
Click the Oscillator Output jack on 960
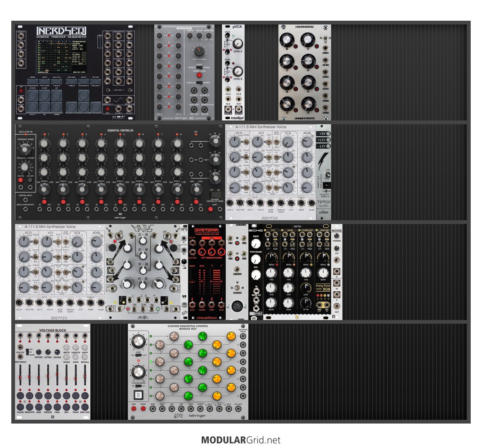(26, 209)
